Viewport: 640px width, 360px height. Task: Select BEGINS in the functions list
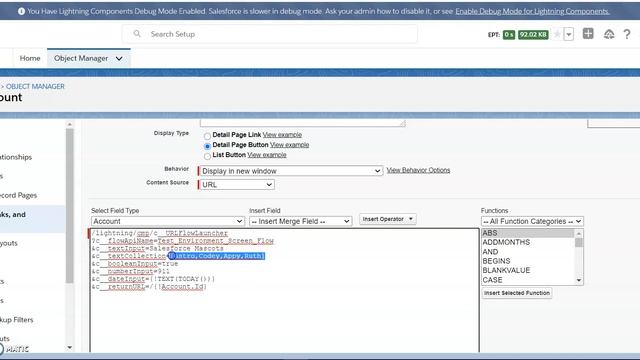pyautogui.click(x=527, y=261)
